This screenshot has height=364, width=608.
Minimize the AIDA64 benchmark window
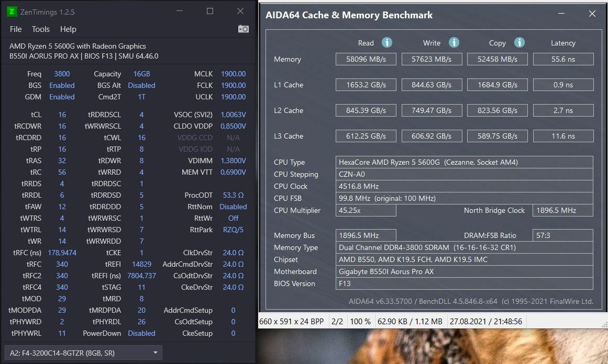[x=561, y=14]
